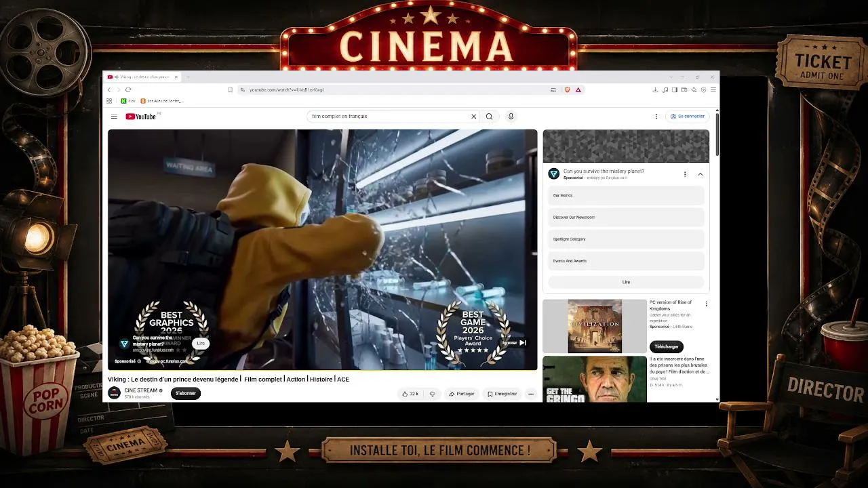The image size is (868, 488).
Task: Open the ad advertiser logo on the video
Action: [x=124, y=344]
